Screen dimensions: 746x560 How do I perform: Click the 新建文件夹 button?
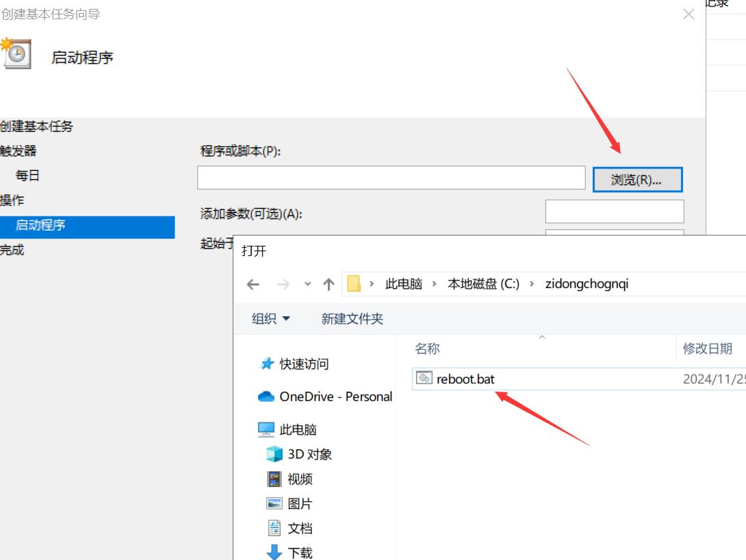[352, 319]
